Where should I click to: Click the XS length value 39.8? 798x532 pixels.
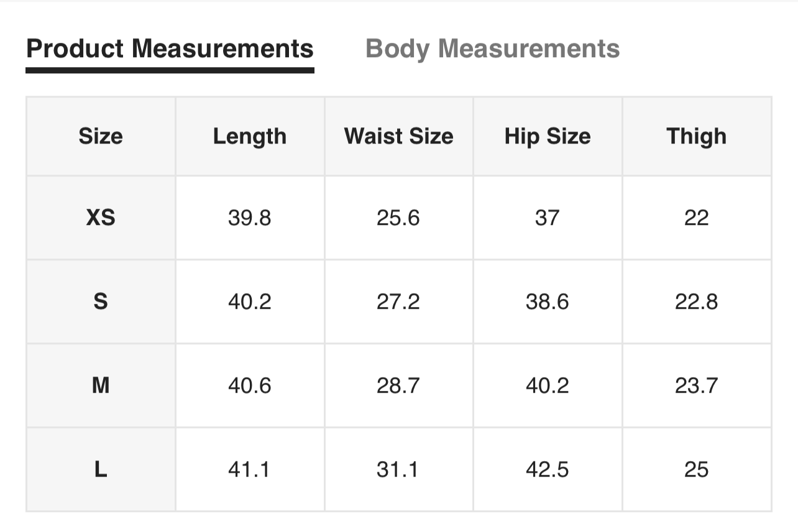[249, 218]
